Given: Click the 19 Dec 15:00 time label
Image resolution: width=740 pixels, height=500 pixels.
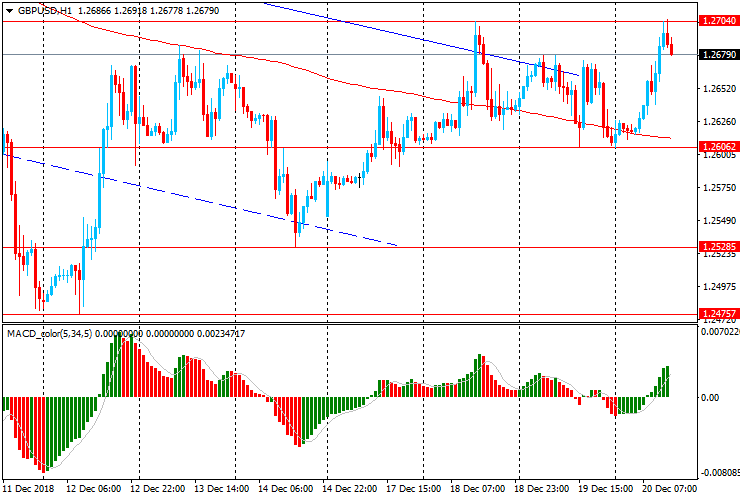Looking at the screenshot, I should [x=605, y=489].
